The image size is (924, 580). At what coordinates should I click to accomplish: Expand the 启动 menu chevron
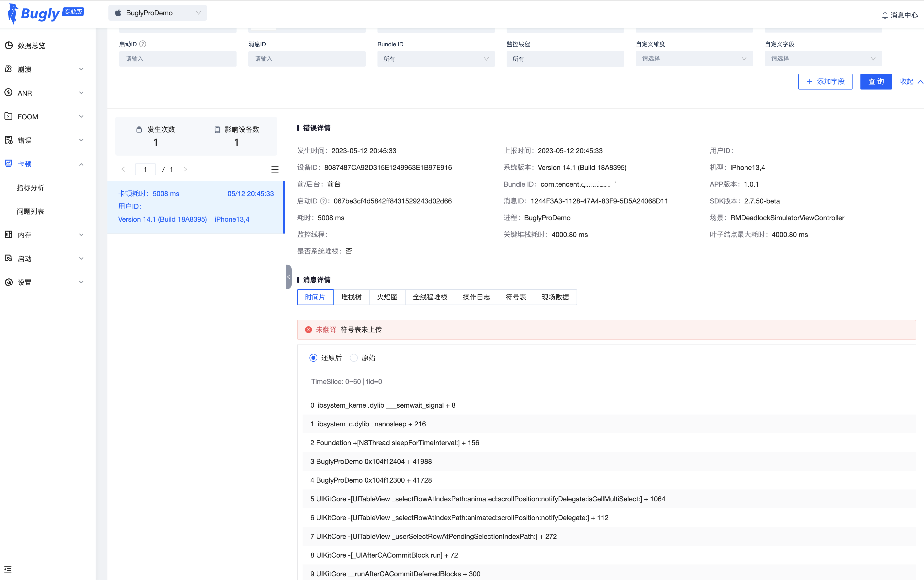pos(81,258)
